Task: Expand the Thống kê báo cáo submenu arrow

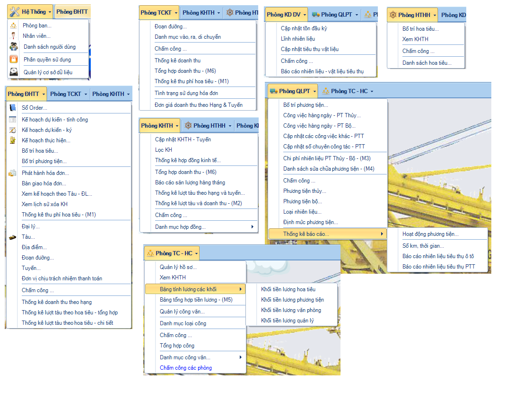Action: 382,234
